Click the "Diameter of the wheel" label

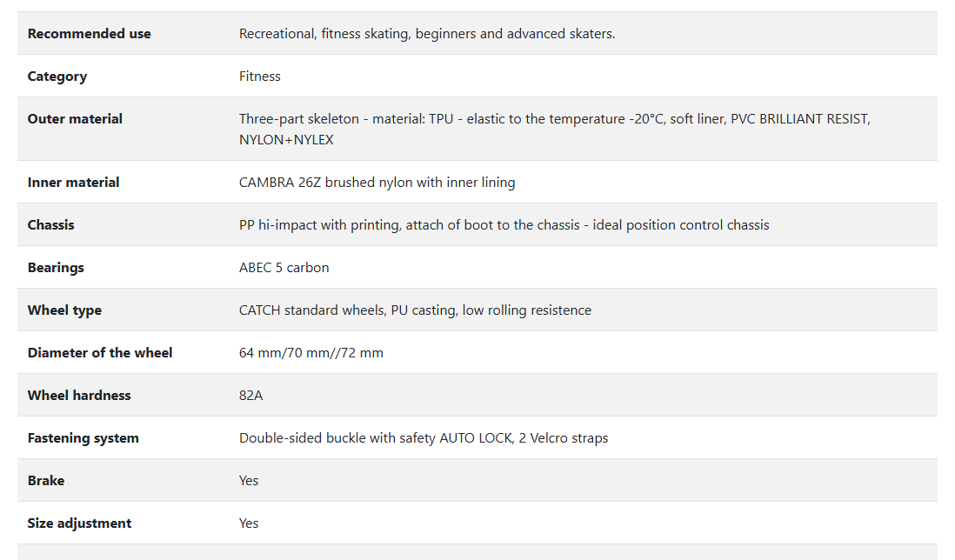(x=100, y=353)
